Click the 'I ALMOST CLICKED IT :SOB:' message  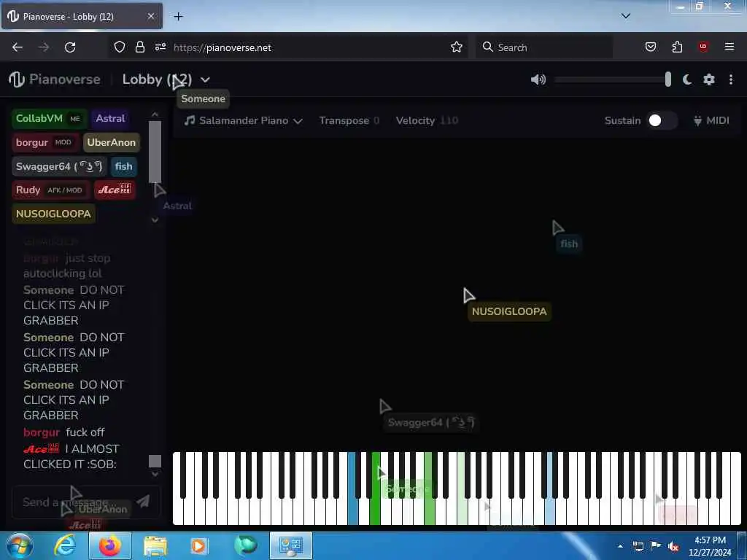71,456
